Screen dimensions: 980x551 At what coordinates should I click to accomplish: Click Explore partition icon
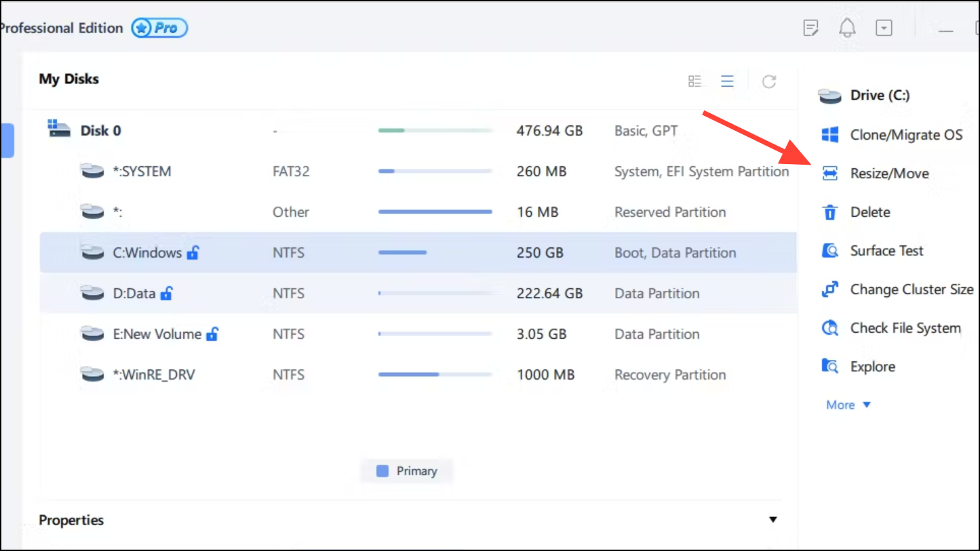coord(830,367)
